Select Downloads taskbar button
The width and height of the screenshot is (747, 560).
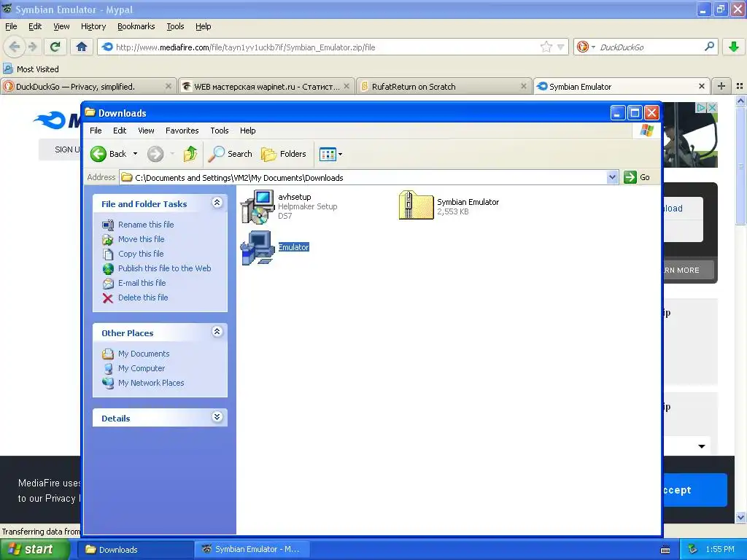135,550
